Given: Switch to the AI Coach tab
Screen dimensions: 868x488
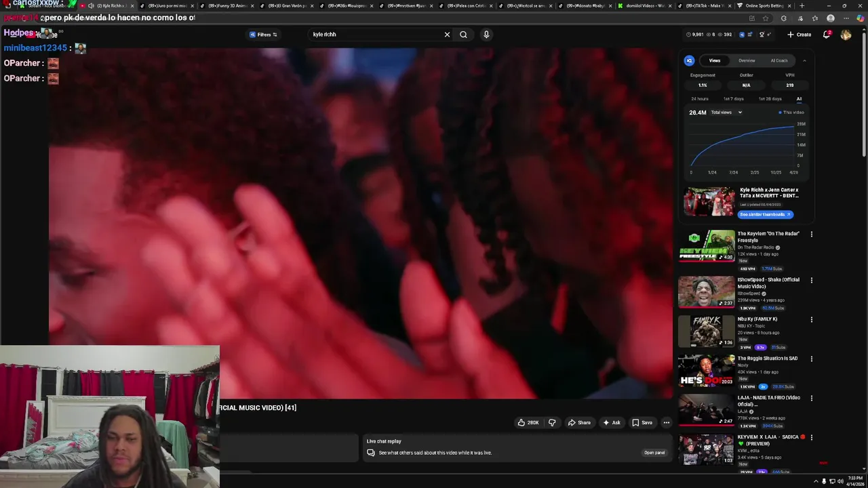Looking at the screenshot, I should pyautogui.click(x=779, y=60).
